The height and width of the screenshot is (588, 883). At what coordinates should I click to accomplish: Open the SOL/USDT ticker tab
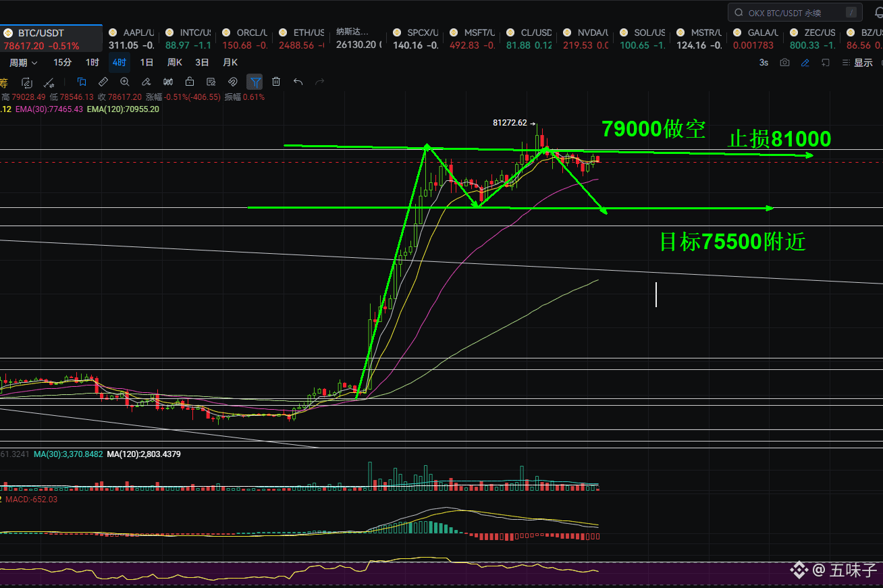tap(642, 38)
